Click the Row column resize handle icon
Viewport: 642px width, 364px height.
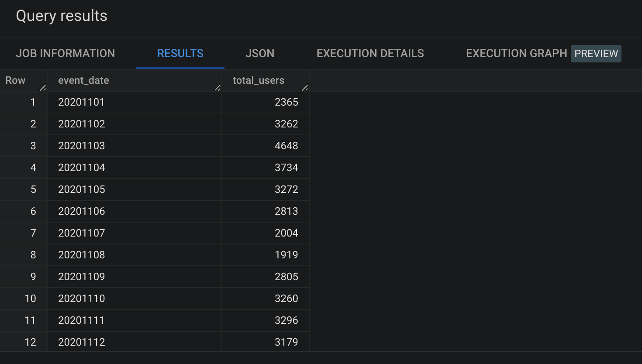pyautogui.click(x=43, y=88)
